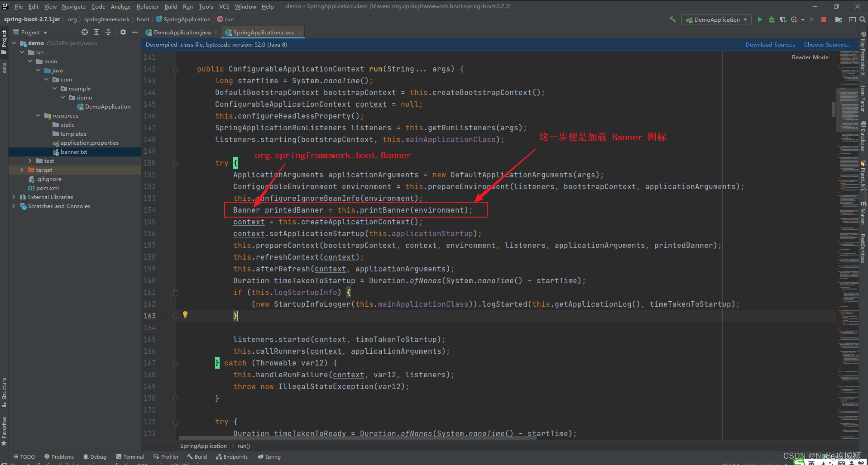Open Search Everywhere magnifier icon
The image size is (868, 465).
pos(863,19)
